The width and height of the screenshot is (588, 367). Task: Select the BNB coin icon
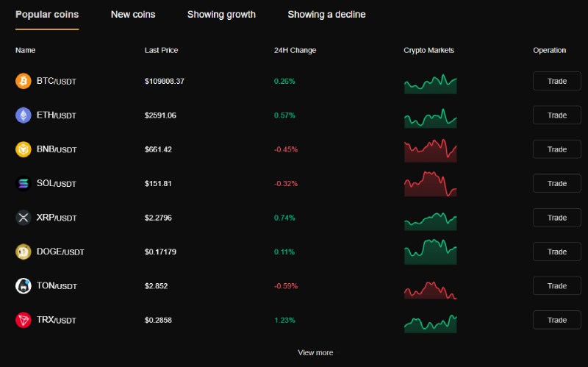[x=24, y=149]
